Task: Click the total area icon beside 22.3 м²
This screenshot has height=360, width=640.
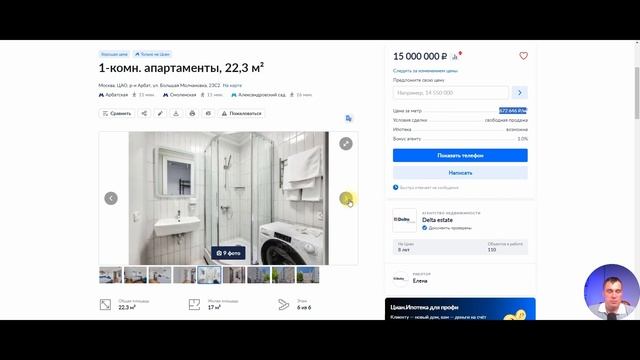Action: point(105,304)
